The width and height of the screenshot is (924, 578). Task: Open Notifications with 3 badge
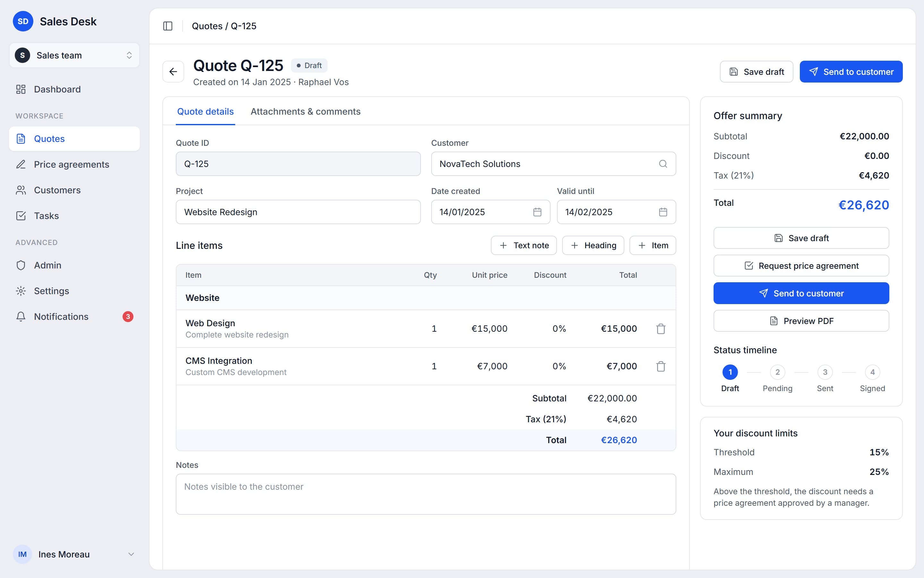pyautogui.click(x=74, y=317)
